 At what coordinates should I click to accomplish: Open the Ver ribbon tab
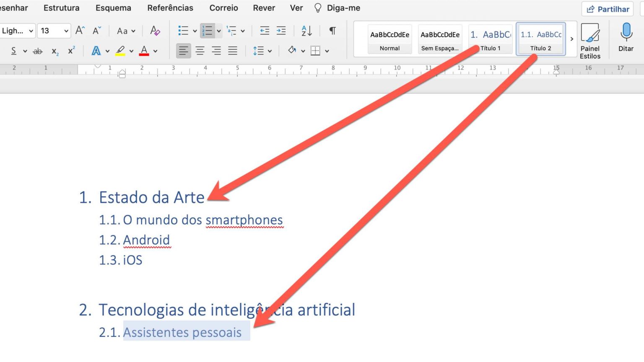[x=296, y=8]
